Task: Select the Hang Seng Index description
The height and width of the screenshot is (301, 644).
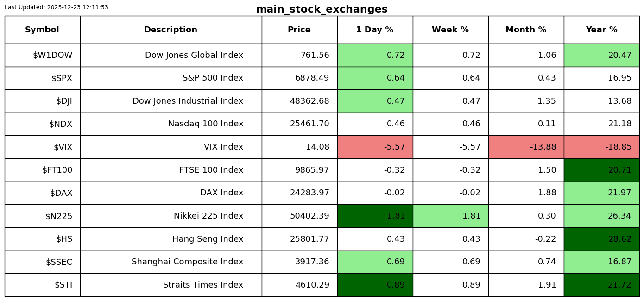Action: pos(208,239)
